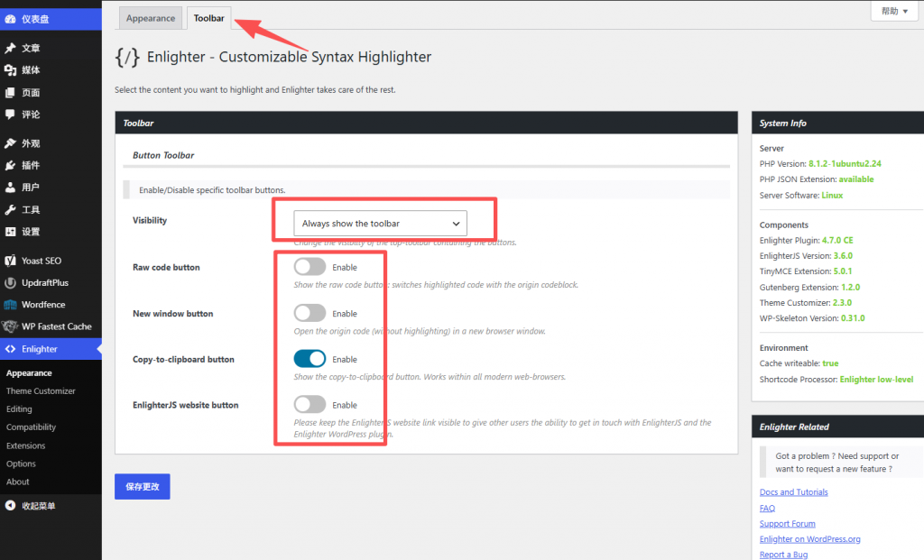Viewport: 924px width, 560px height.
Task: Click the Wordfence shield icon
Action: pos(10,305)
